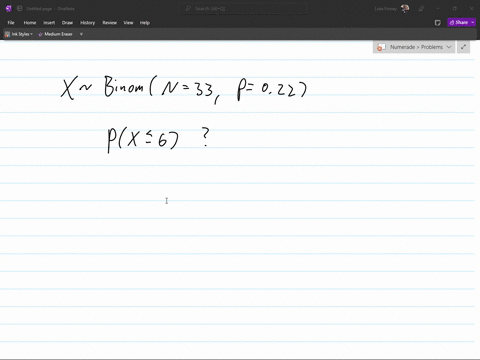Expand the quick access toolbar customize arrow

pos(81,34)
